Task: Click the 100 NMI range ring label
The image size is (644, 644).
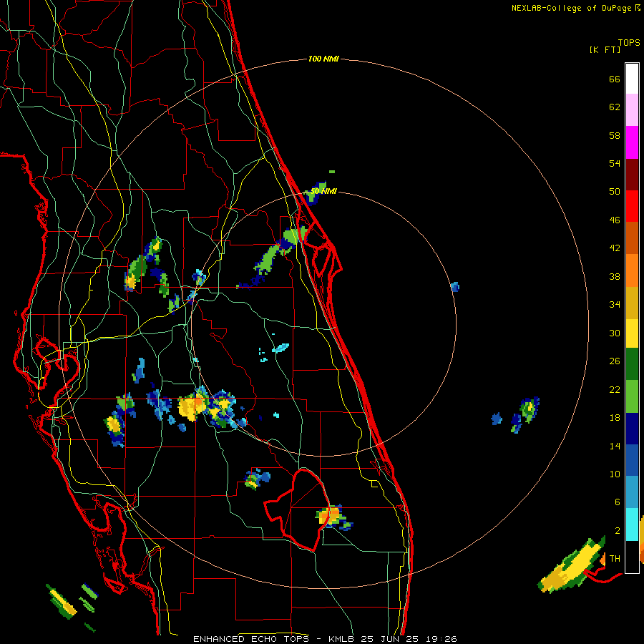Action: [x=323, y=59]
